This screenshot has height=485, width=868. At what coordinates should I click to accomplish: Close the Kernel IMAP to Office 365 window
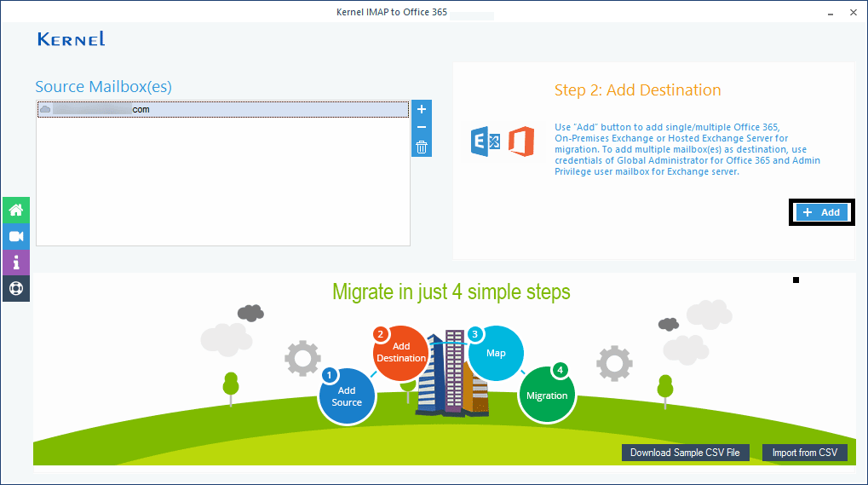pos(853,12)
